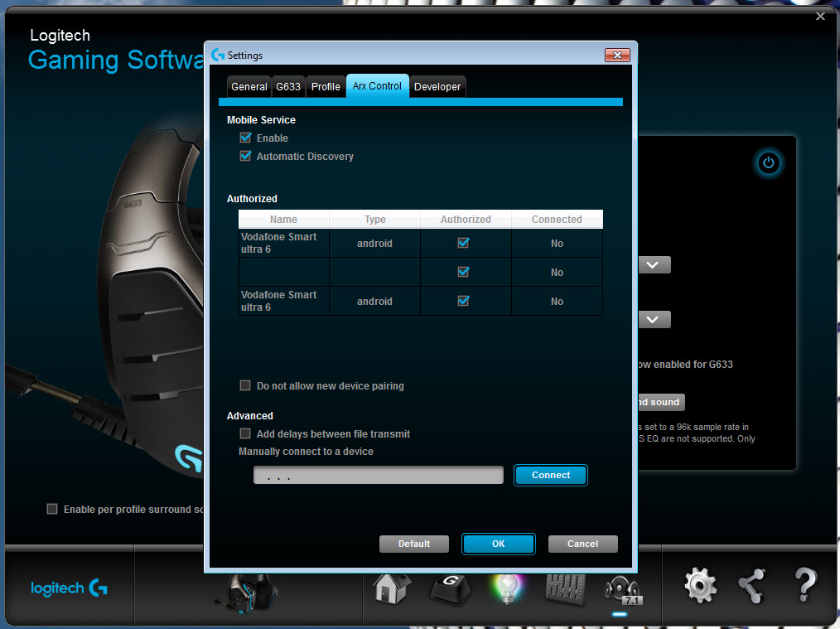
Task: Switch to the Developer tab
Action: pyautogui.click(x=437, y=87)
